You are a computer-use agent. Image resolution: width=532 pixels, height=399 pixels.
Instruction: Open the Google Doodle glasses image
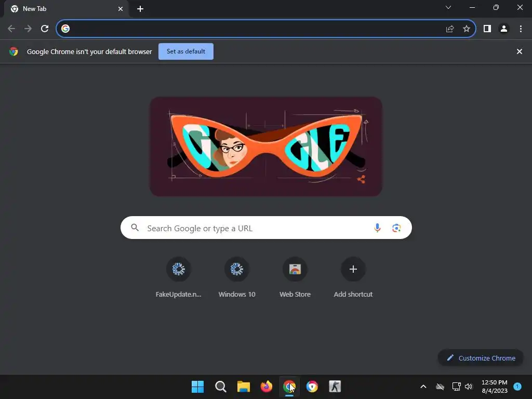(266, 146)
